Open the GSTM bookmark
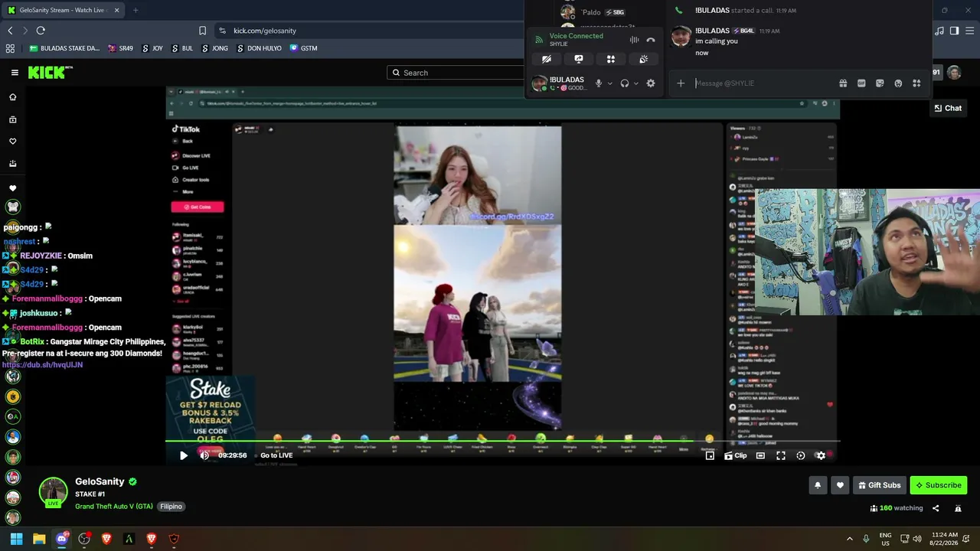Screen dimensions: 980x551 [x=303, y=48]
